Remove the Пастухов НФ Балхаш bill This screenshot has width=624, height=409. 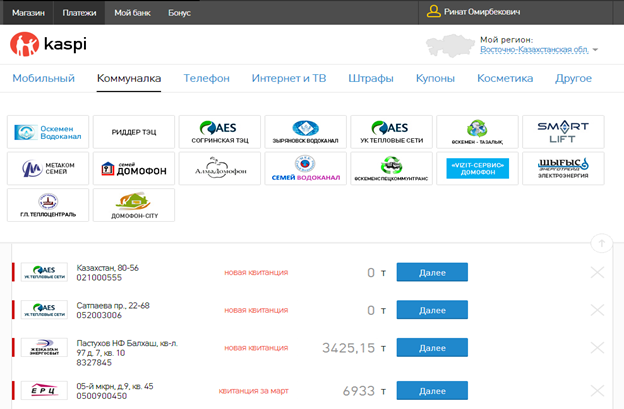pos(597,348)
